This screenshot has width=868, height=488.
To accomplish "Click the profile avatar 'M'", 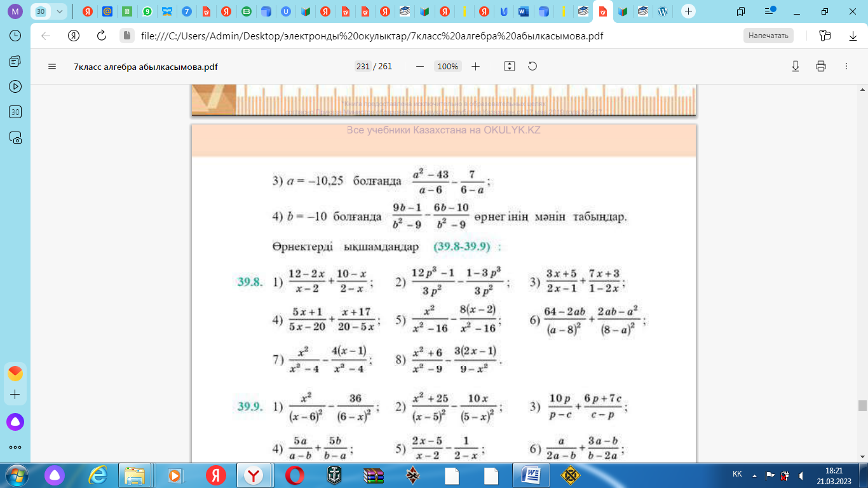I will 15,11.
